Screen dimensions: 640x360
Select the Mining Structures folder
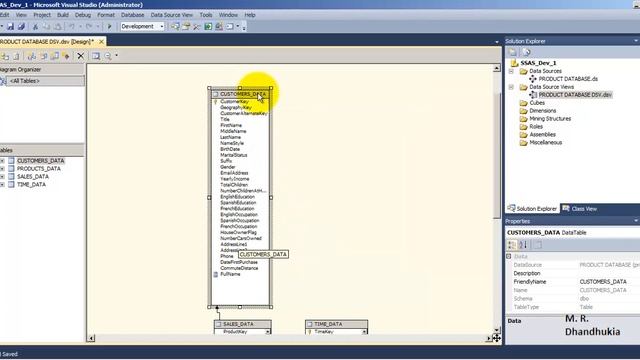pyautogui.click(x=550, y=119)
